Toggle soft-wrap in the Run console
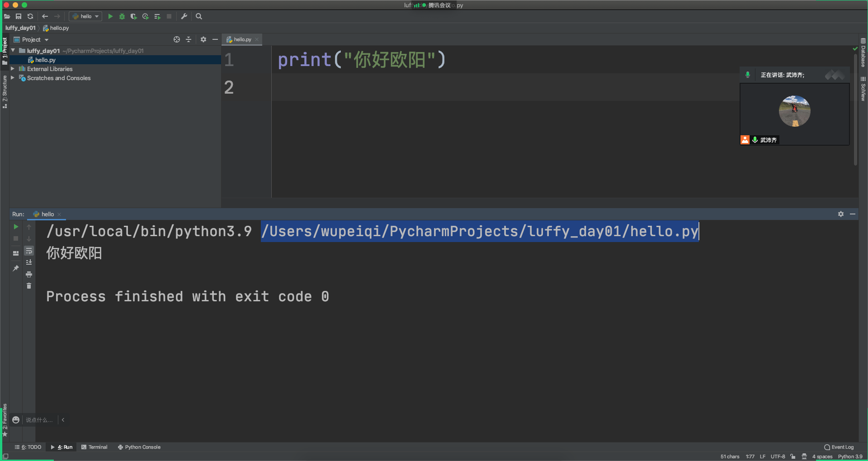868x461 pixels. coord(29,251)
